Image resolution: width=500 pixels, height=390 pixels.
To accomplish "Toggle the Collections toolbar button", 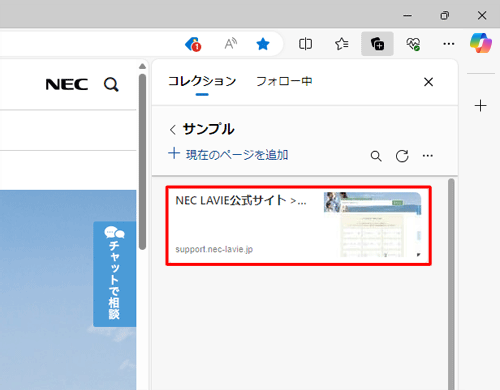I will point(377,44).
